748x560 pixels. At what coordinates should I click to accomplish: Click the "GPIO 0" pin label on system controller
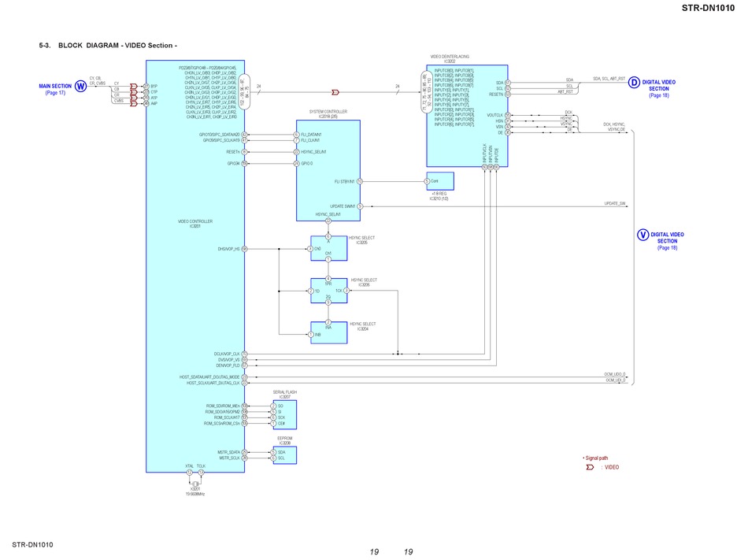coord(307,164)
